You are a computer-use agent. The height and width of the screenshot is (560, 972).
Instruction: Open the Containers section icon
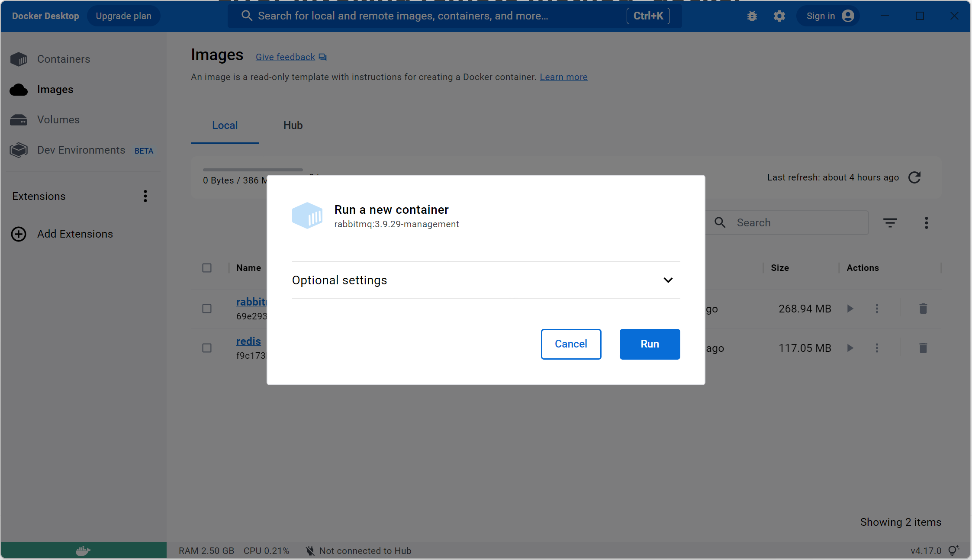19,59
